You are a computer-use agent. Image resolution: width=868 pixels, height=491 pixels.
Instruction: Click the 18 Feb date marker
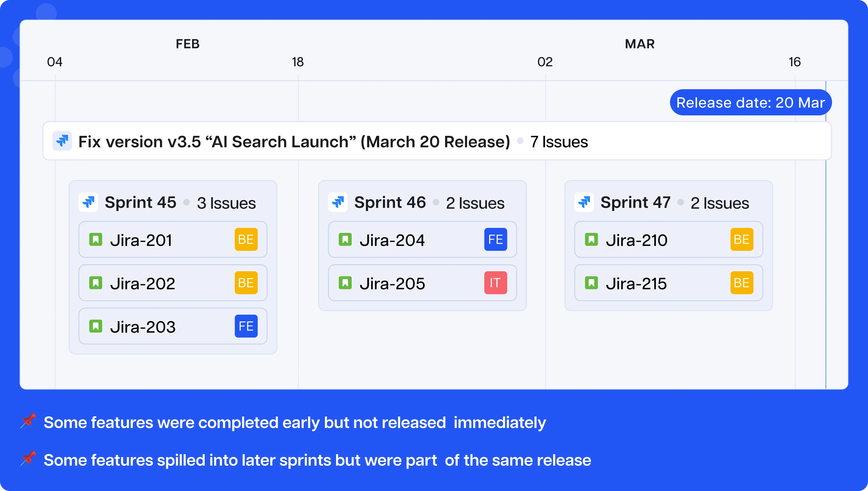(x=298, y=62)
